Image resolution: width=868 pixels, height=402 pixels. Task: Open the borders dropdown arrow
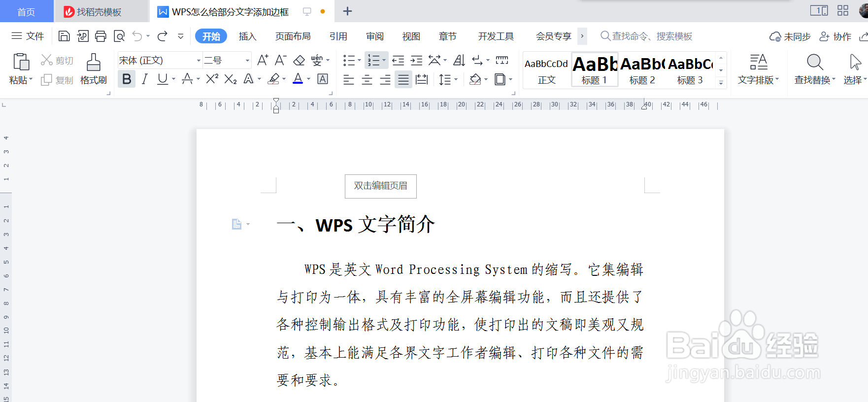(511, 79)
